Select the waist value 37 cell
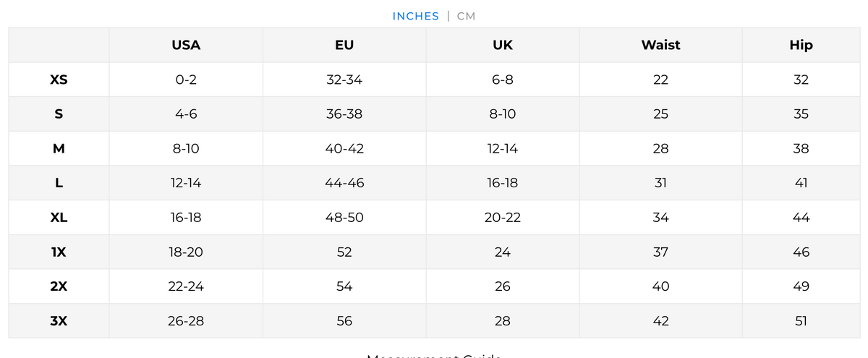 tap(660, 252)
